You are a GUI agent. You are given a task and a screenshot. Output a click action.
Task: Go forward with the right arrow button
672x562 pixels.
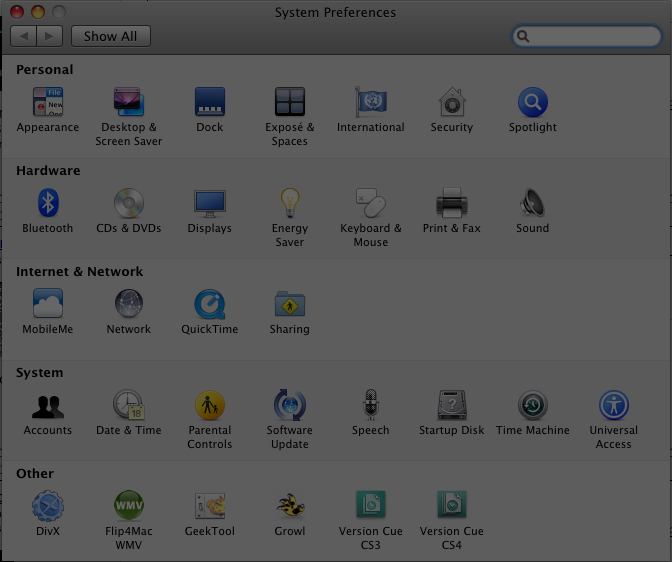pyautogui.click(x=50, y=36)
